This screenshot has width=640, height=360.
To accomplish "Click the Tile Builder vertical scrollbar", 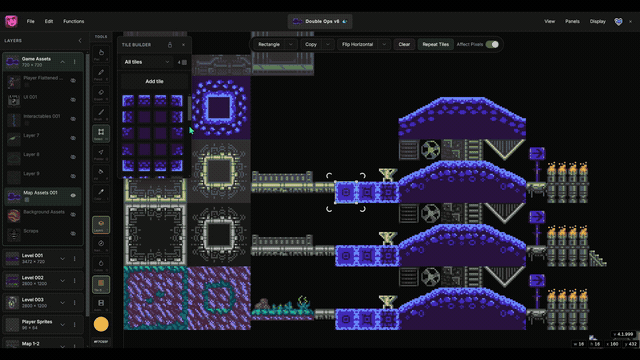I will tap(189, 108).
